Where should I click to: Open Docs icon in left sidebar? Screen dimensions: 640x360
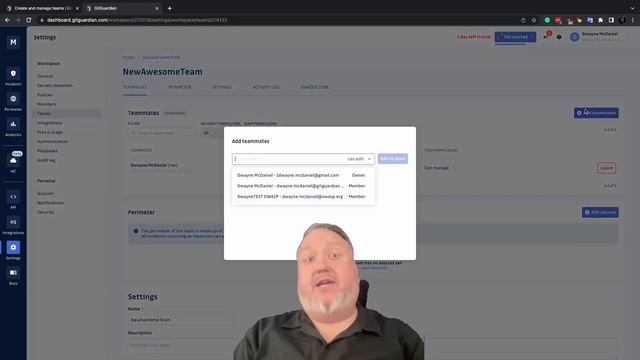point(13,276)
